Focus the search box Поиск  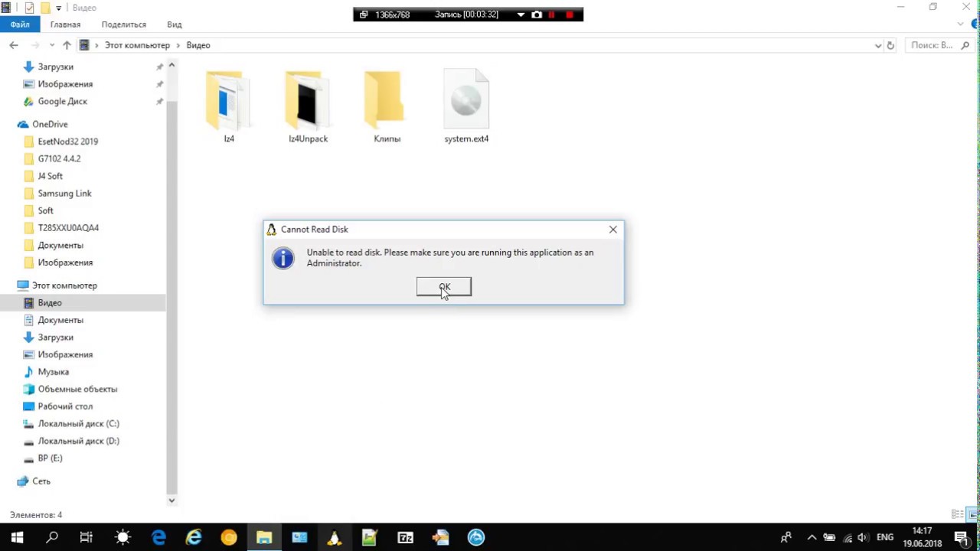(938, 45)
